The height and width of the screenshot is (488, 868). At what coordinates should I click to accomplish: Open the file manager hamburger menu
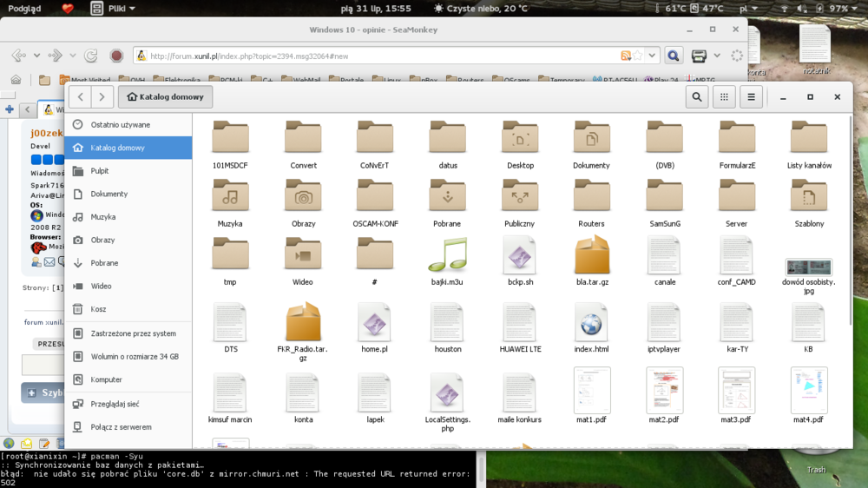(752, 97)
